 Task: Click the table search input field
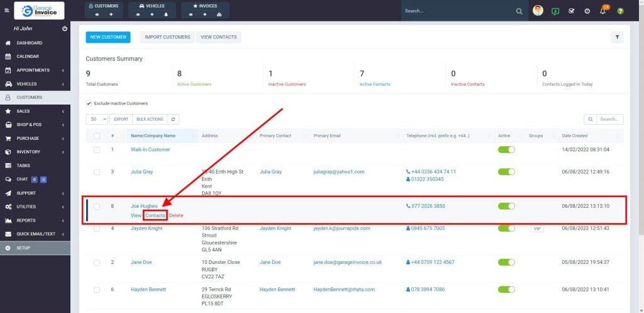tap(610, 119)
